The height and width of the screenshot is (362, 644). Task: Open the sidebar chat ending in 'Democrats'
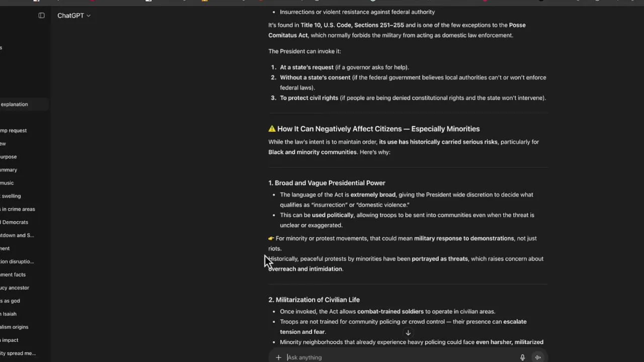(24, 222)
